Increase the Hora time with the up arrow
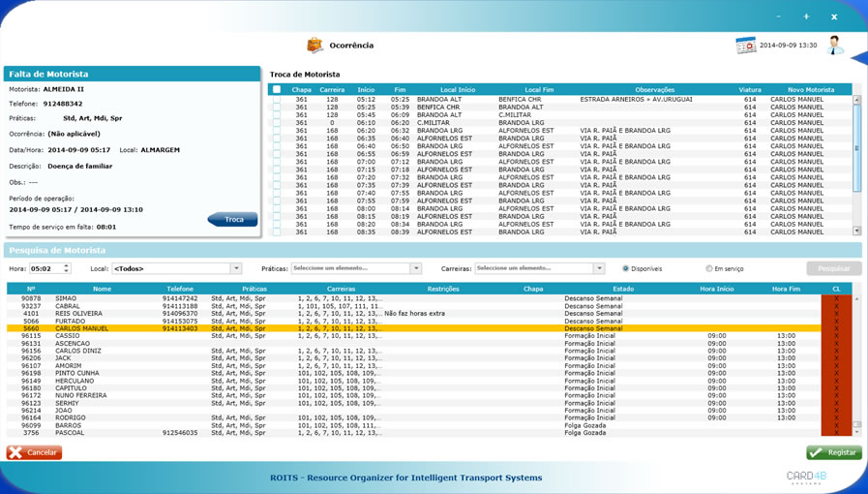Screen dimensions: 868x494 click(67, 265)
